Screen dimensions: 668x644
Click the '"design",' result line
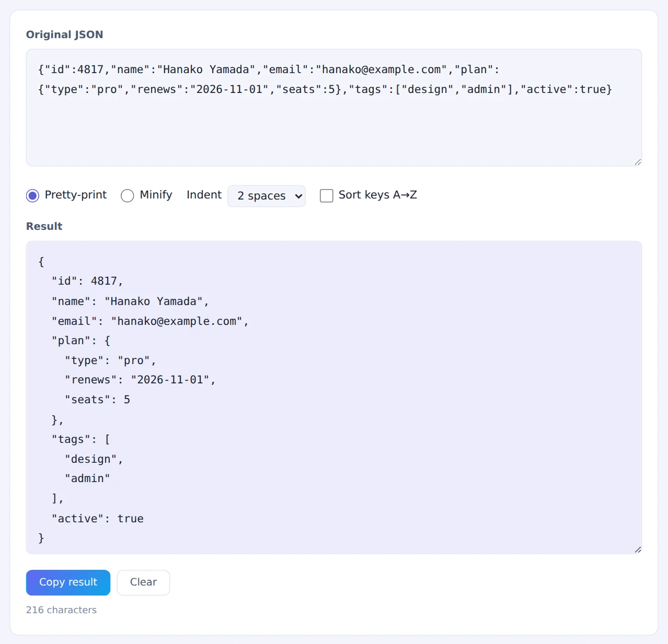[94, 459]
